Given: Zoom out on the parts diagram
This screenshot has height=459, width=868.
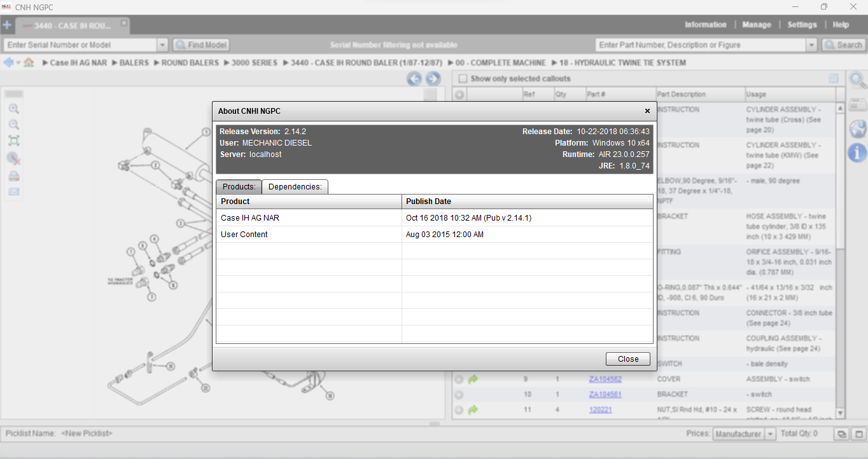Looking at the screenshot, I should click(x=13, y=125).
